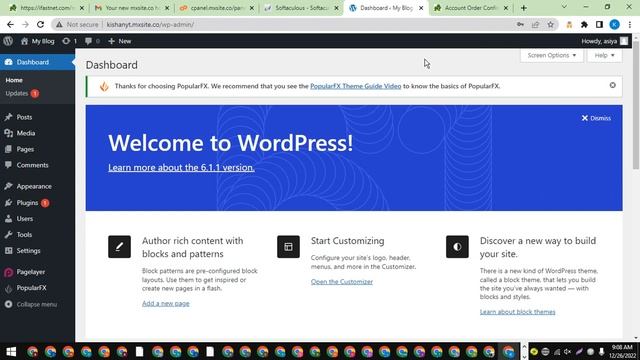Open the Comments icon in sidebar
The width and height of the screenshot is (640, 360).
coord(9,165)
